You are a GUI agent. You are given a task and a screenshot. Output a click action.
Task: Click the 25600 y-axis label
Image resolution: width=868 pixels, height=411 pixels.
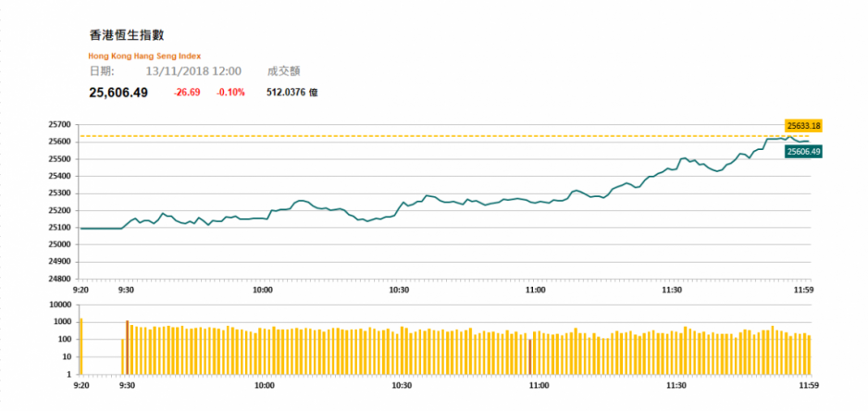coord(61,142)
